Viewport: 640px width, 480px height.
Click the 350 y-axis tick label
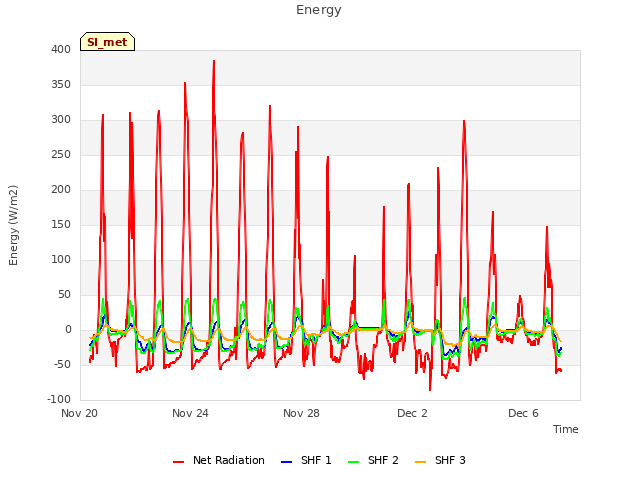[x=61, y=84]
